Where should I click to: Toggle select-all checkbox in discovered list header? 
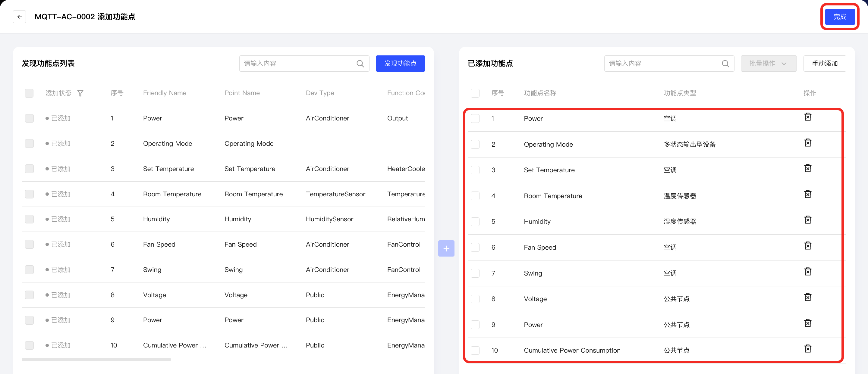click(29, 93)
